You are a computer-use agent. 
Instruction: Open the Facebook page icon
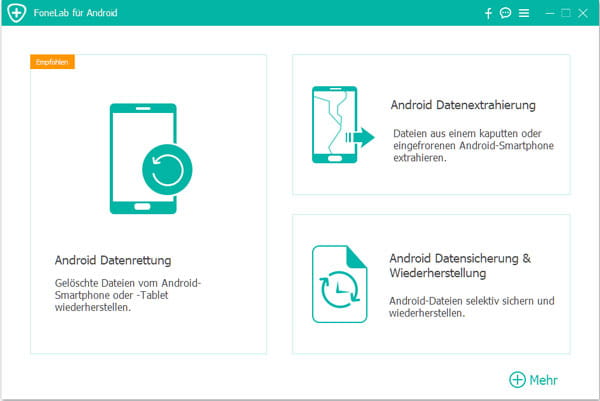[x=489, y=14]
